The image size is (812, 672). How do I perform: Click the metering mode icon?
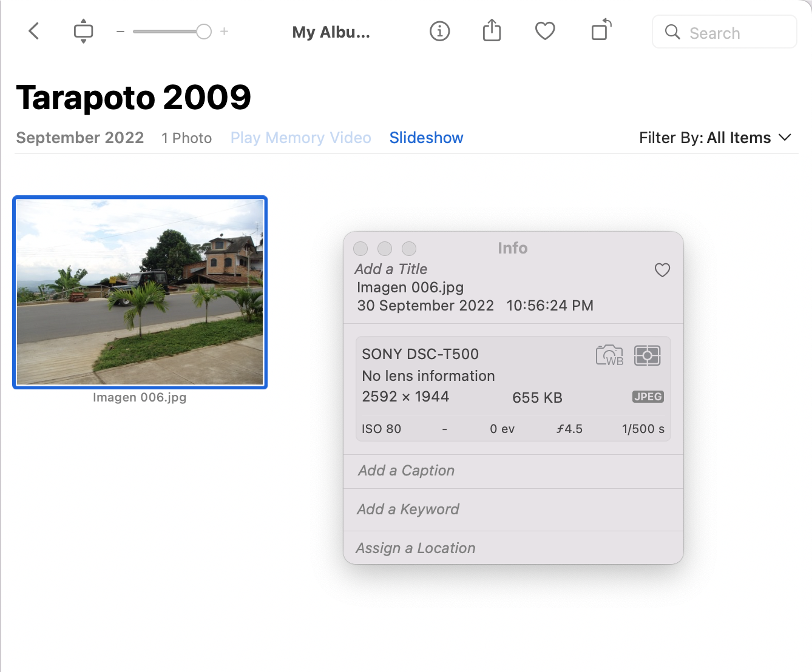pyautogui.click(x=648, y=355)
